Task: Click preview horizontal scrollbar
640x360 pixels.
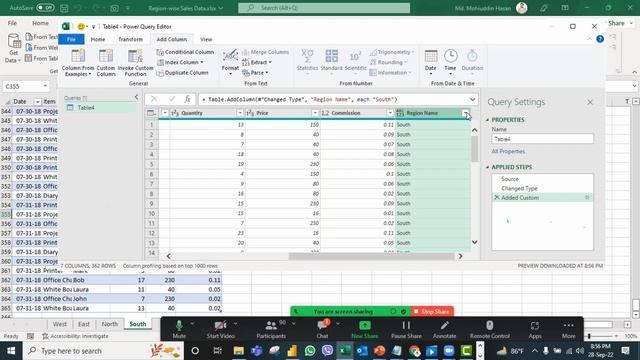Action: (371, 256)
